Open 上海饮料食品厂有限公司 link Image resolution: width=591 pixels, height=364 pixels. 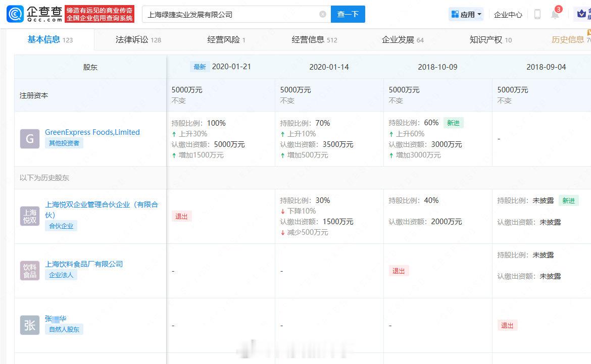pyautogui.click(x=84, y=264)
